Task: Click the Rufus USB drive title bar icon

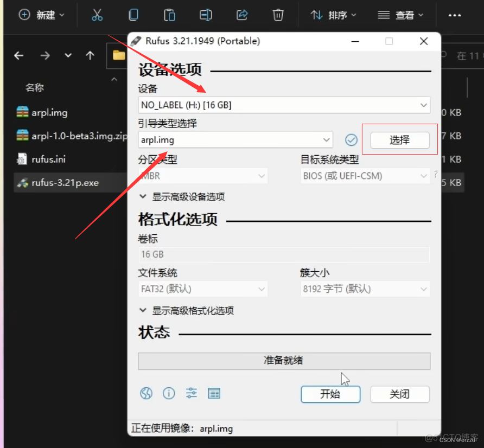Action: (136, 41)
